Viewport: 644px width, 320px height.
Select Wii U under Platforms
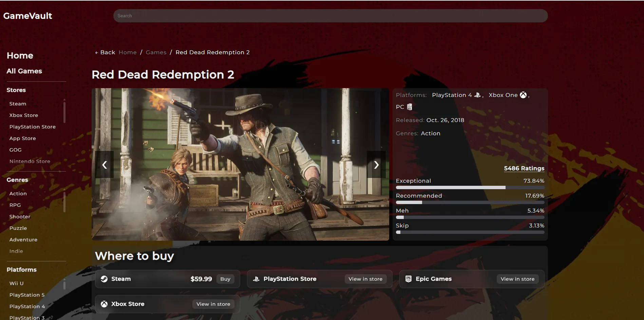[17, 283]
